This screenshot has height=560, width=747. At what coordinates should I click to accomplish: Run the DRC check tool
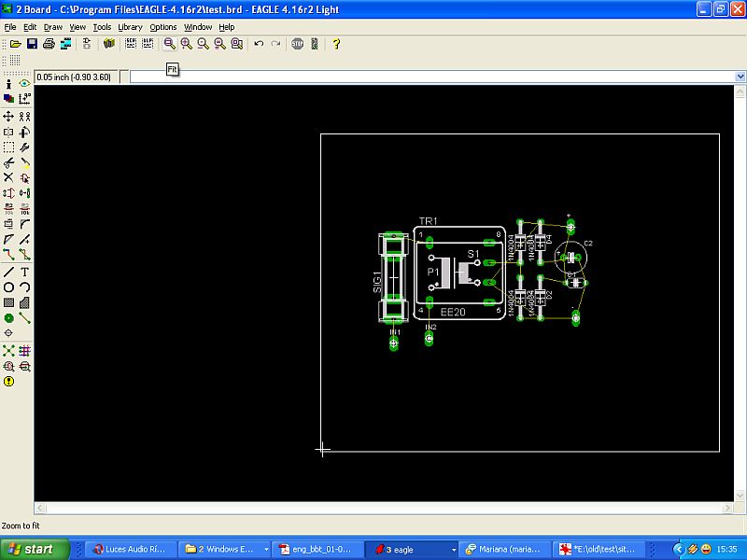[25, 366]
